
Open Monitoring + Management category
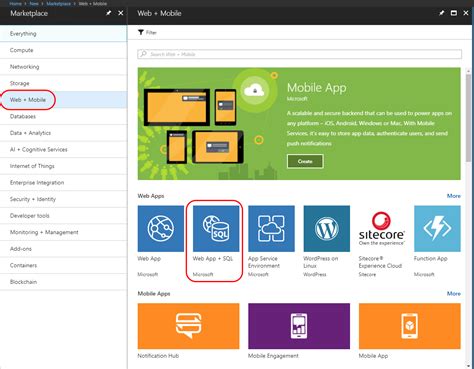pos(64,232)
